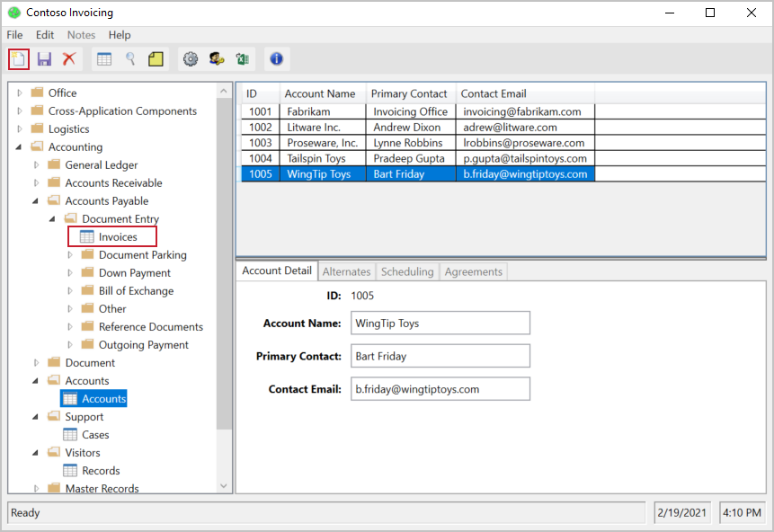Show info with the blue information icon
The height and width of the screenshot is (532, 774).
(x=277, y=59)
